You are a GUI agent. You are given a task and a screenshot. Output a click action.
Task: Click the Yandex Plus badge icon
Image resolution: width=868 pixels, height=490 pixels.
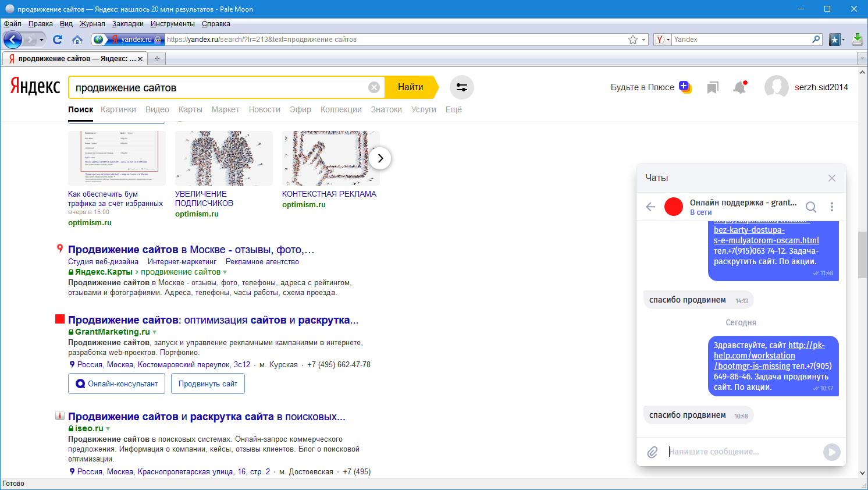click(685, 87)
